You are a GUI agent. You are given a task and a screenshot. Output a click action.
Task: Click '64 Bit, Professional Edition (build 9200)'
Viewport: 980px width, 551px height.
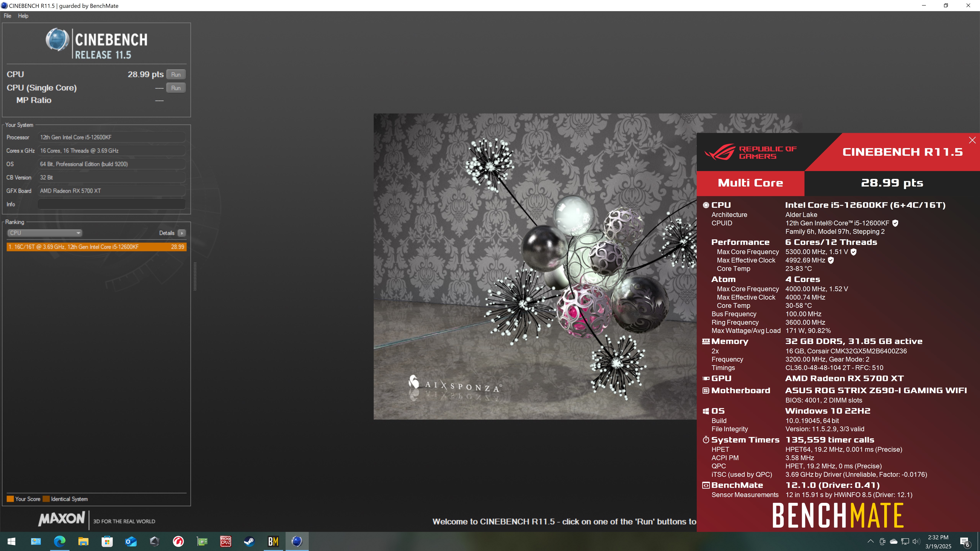[111, 164]
